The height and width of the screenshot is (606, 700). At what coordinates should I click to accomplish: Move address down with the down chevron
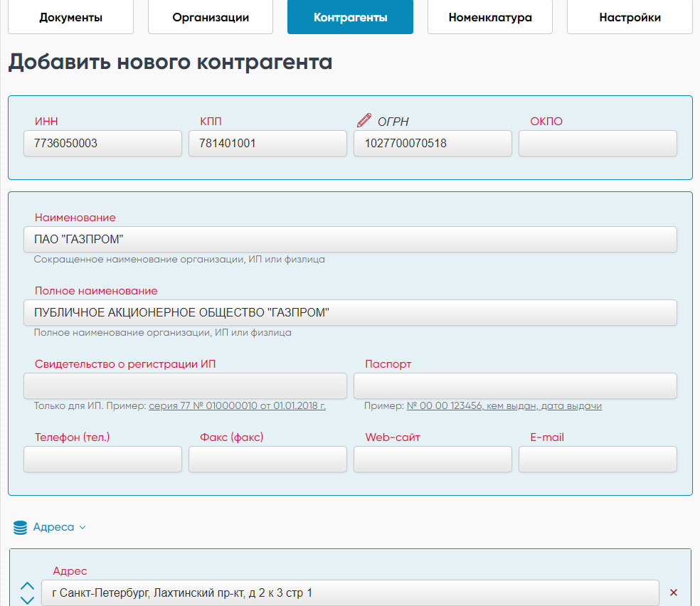[x=27, y=600]
